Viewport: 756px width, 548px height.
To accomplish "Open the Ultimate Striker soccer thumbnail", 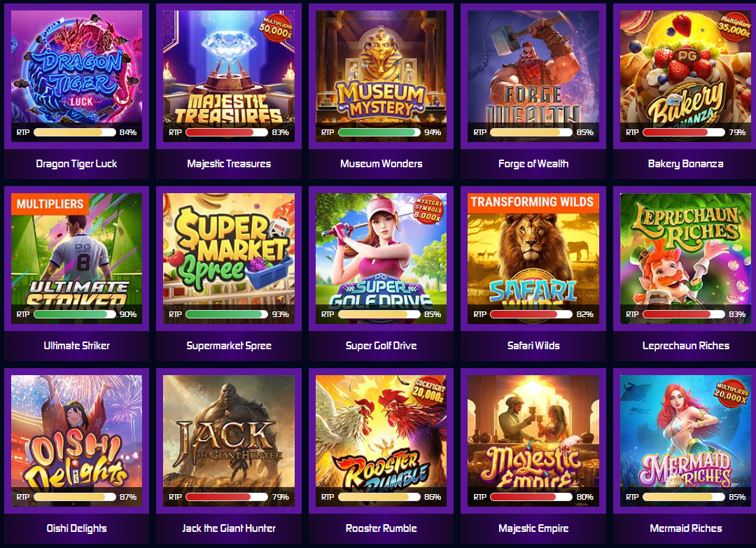I will point(76,258).
